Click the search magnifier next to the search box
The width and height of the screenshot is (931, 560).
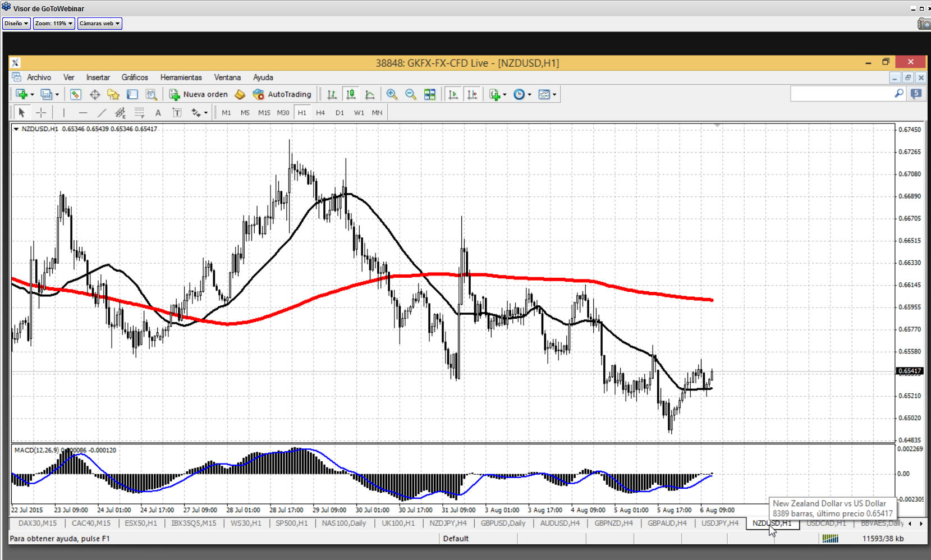point(899,93)
